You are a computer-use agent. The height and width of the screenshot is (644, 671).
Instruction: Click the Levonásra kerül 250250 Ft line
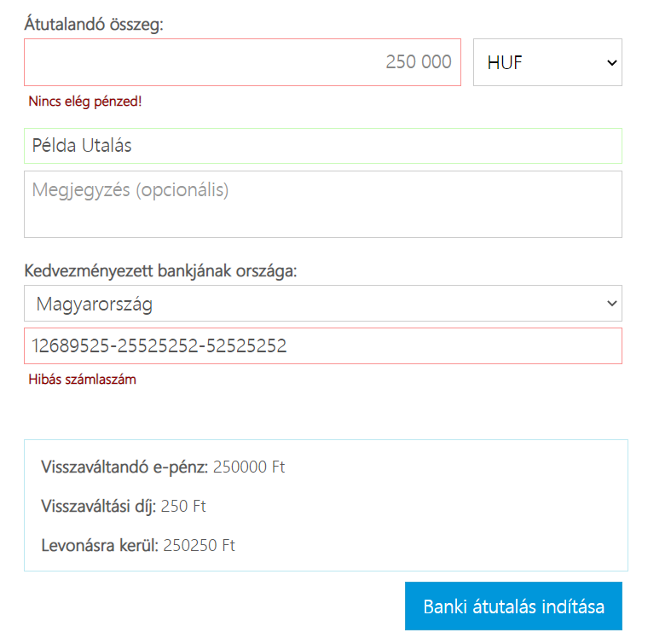pyautogui.click(x=138, y=546)
